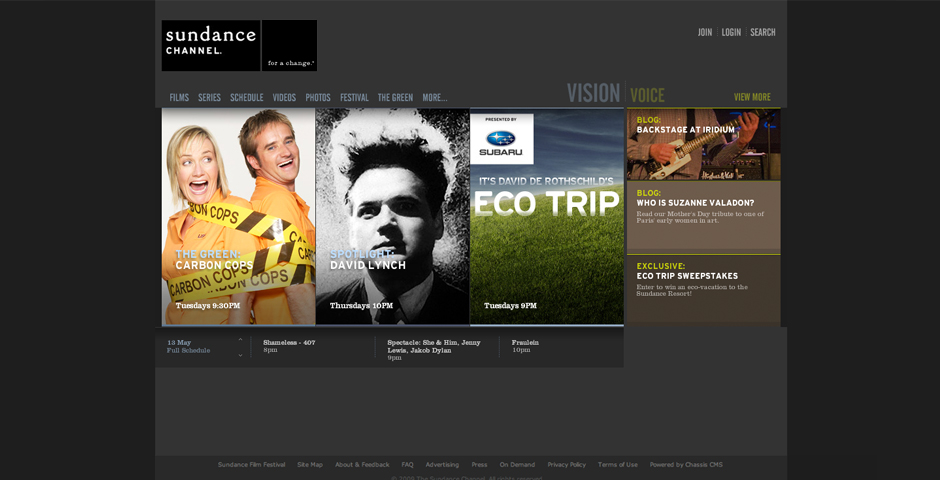Click the 13 May date
Viewport: 940px width, 480px height.
point(179,343)
